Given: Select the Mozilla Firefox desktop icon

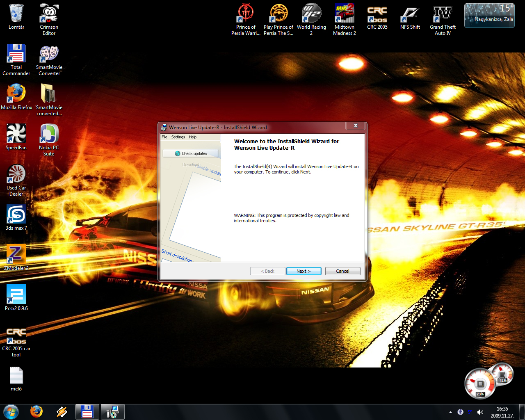Looking at the screenshot, I should click(16, 97).
